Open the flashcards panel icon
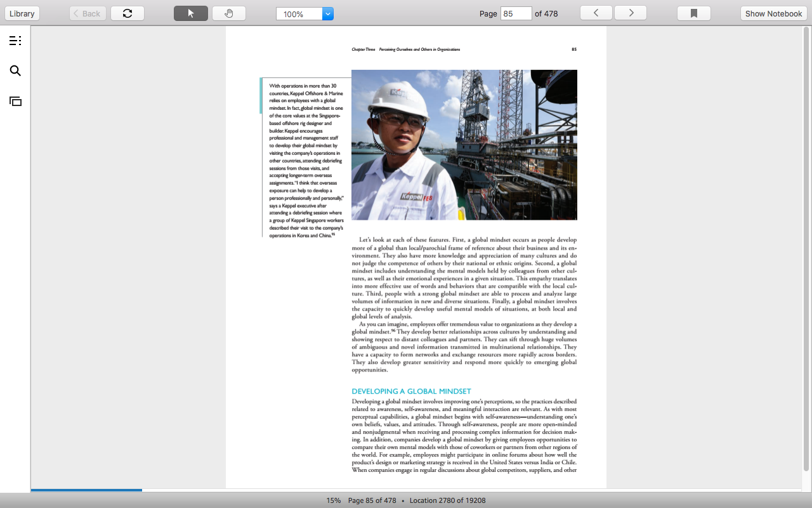812x508 pixels. pos(15,101)
